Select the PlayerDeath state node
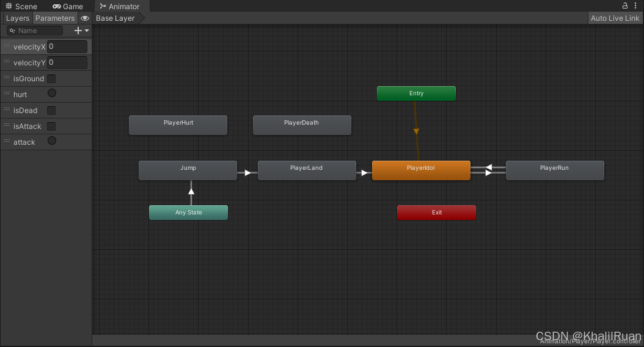The height and width of the screenshot is (347, 644). click(x=302, y=125)
